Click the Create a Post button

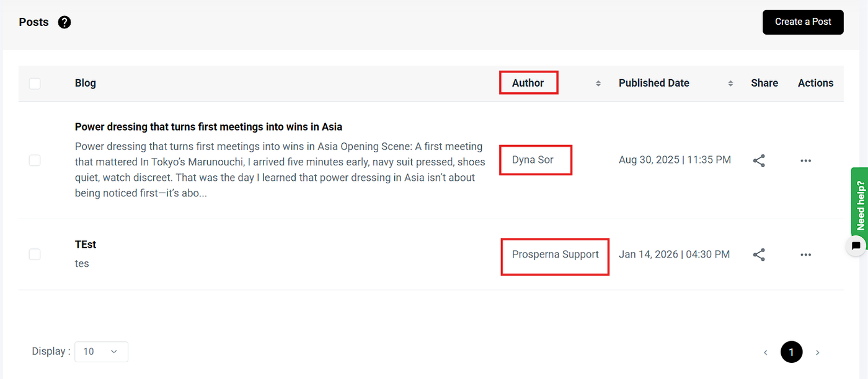803,22
